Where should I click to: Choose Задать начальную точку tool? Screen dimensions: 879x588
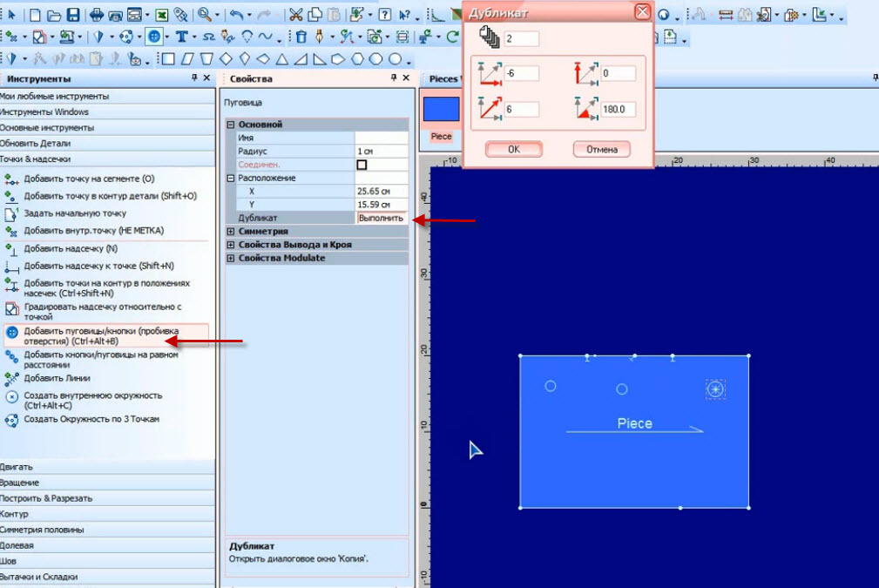(x=75, y=213)
